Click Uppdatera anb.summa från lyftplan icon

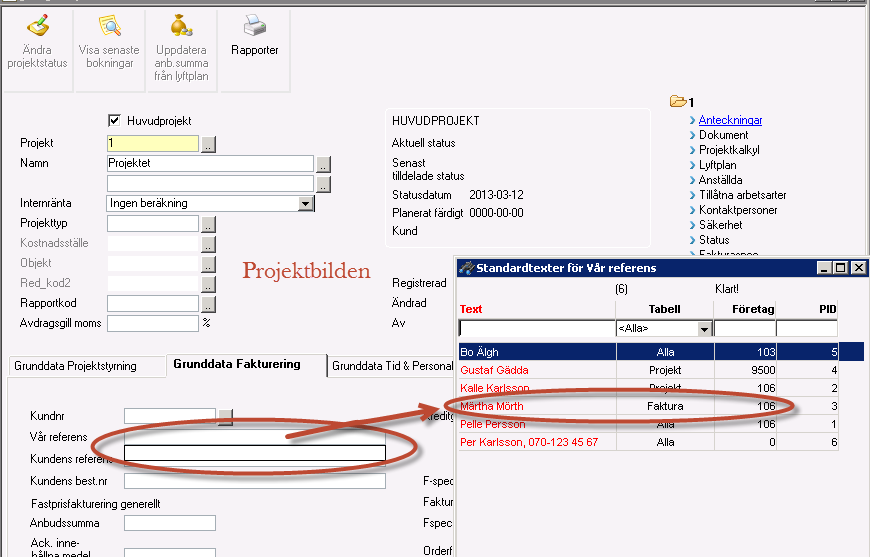pos(181,26)
